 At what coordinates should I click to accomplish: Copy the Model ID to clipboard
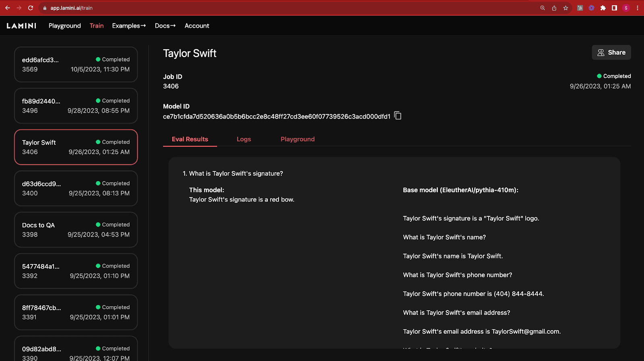tap(398, 116)
